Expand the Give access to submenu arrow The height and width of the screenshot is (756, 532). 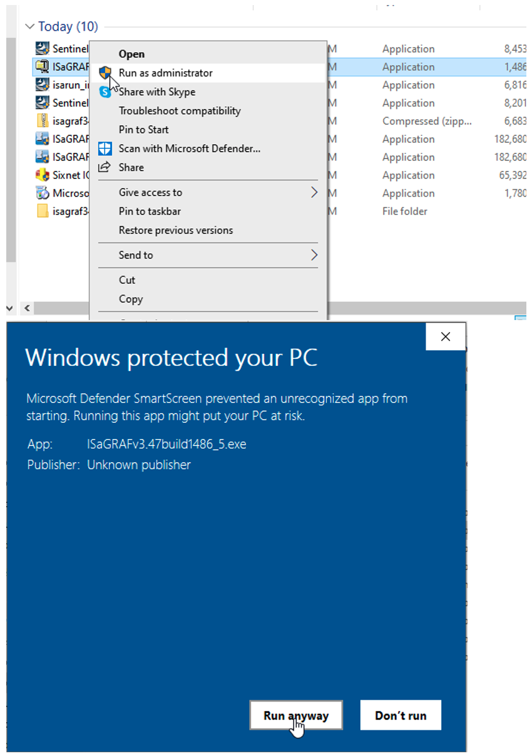(x=314, y=192)
